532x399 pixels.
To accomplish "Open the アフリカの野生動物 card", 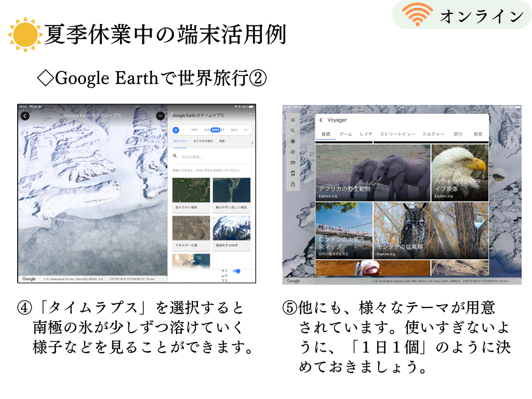I will (x=373, y=172).
